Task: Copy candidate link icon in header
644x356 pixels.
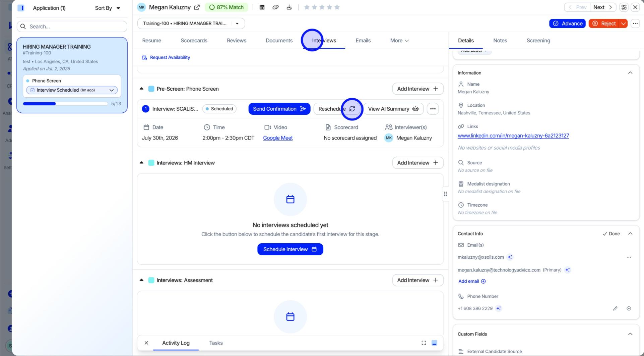Action: click(275, 7)
